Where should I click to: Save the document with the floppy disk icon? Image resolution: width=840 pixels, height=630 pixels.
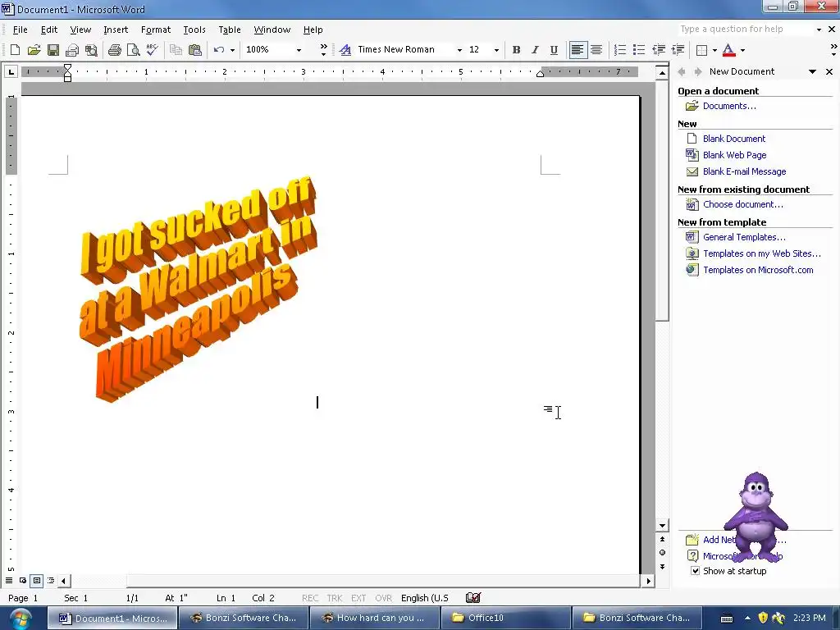[x=53, y=50]
